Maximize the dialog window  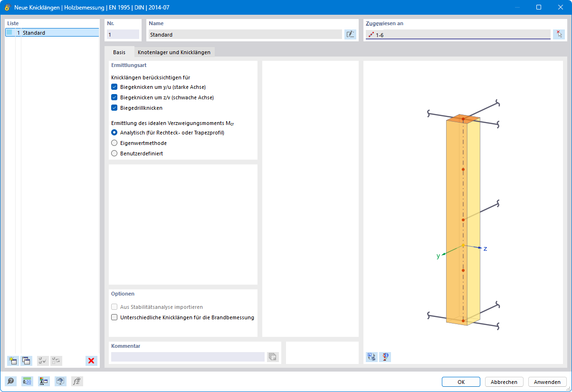click(539, 7)
